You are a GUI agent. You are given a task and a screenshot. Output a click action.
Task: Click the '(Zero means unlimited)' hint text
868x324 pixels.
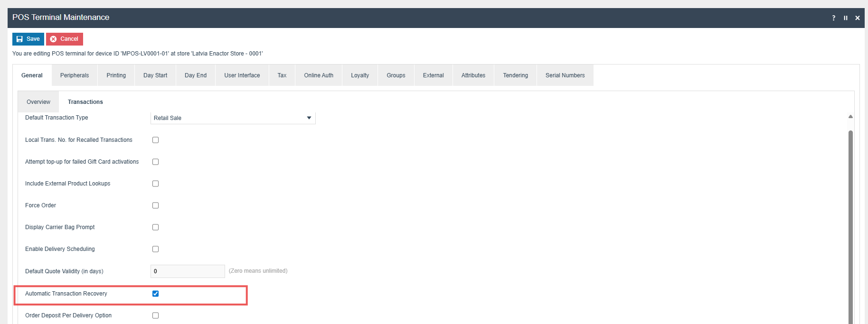click(258, 271)
